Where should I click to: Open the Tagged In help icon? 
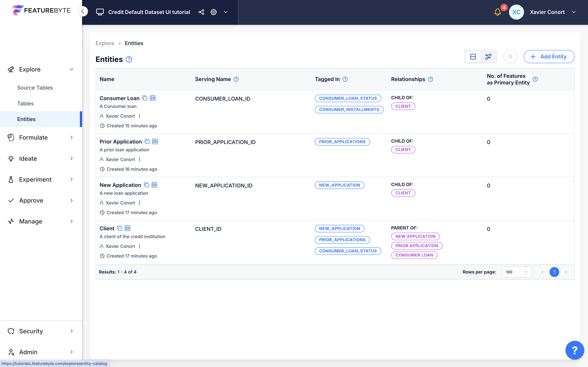coord(345,79)
